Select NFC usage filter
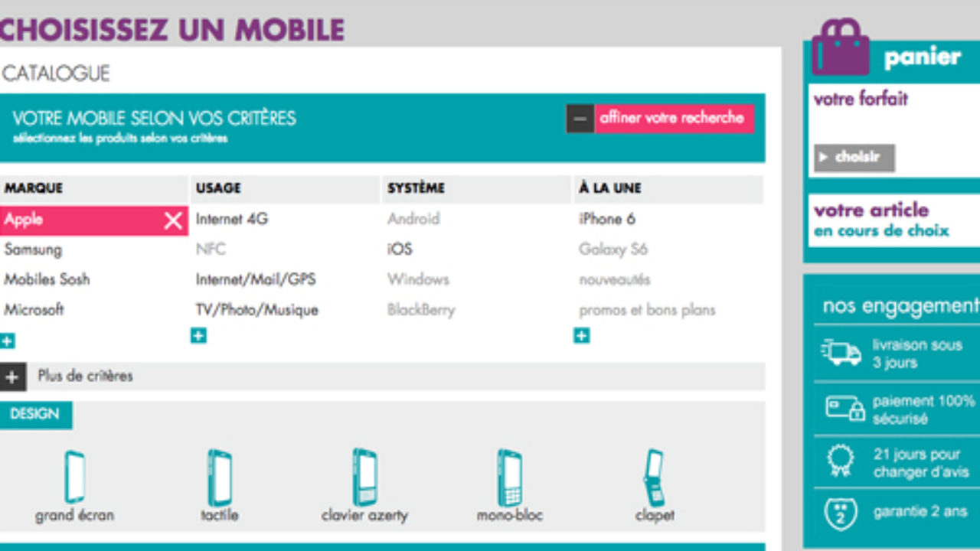 point(211,249)
